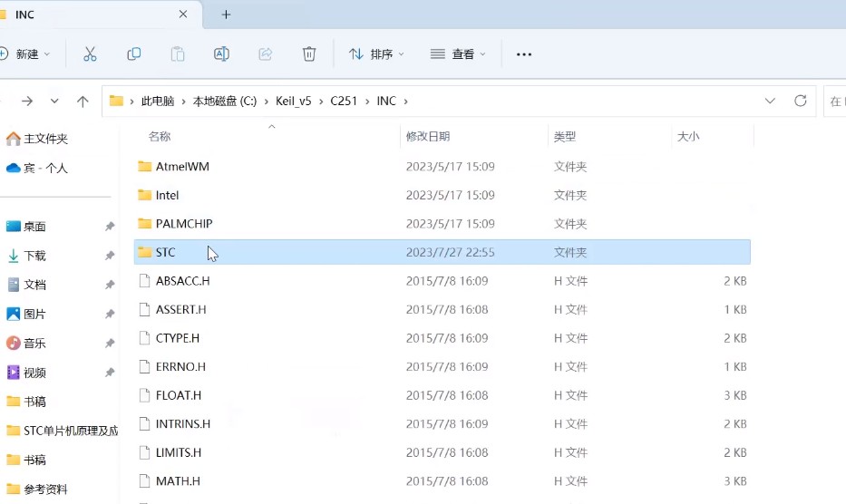Sort by Size (大小) column header
Screen dimensions: 846x504
(x=688, y=137)
